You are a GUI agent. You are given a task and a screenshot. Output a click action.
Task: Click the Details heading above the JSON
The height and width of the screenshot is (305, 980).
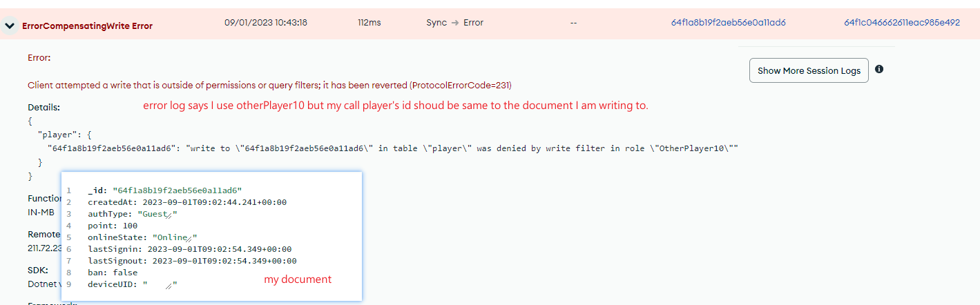(x=44, y=108)
